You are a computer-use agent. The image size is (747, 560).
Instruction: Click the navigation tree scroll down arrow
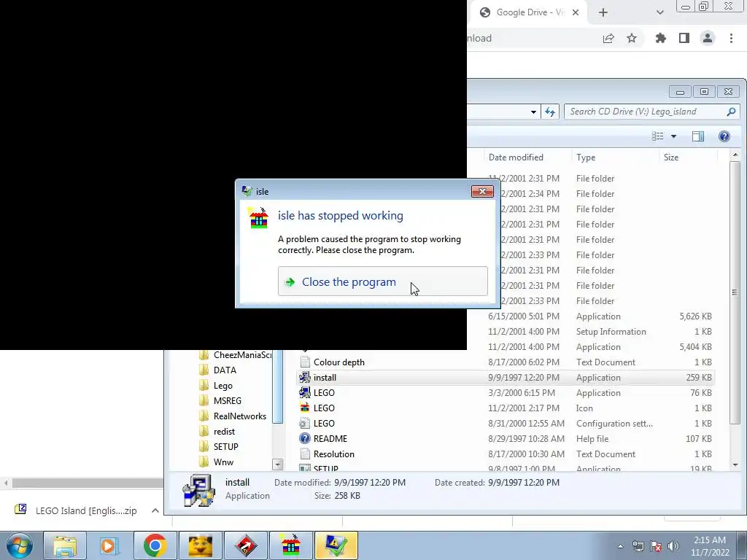(278, 463)
